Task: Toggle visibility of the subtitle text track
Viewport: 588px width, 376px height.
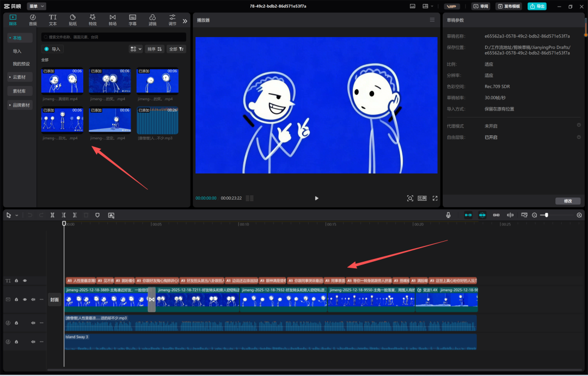Action: click(x=24, y=281)
